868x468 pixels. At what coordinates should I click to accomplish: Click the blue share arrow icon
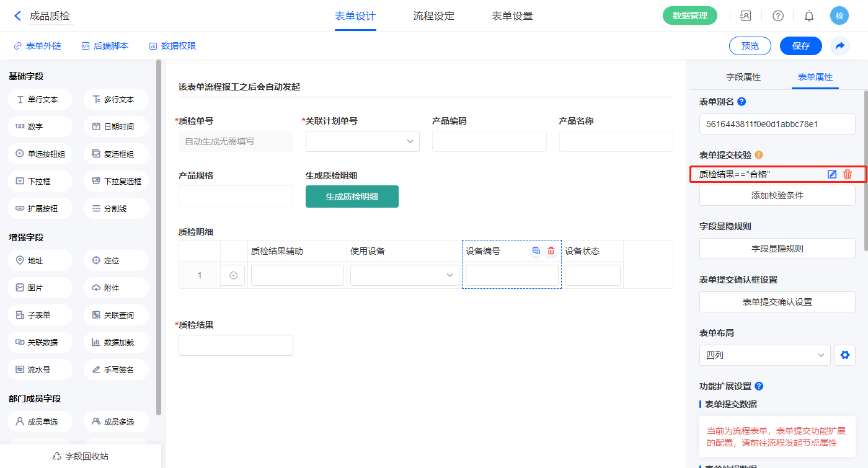(x=840, y=46)
